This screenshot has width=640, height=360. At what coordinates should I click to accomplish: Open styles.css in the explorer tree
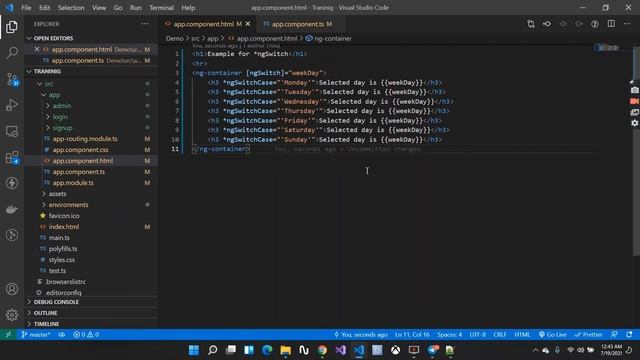(x=62, y=260)
